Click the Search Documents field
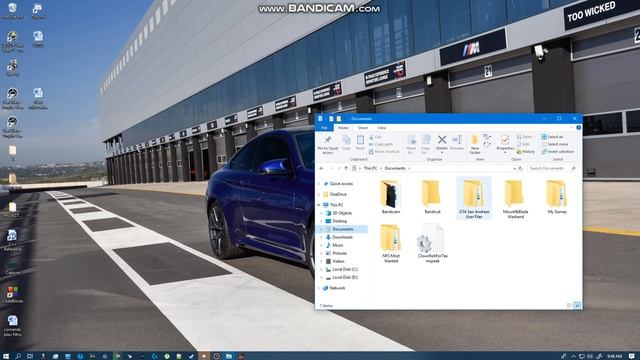640x360 pixels. pos(552,168)
